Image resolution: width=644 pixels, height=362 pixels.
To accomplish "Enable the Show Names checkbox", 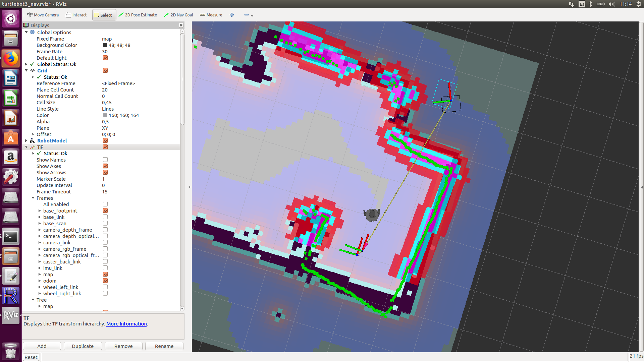I will [105, 160].
